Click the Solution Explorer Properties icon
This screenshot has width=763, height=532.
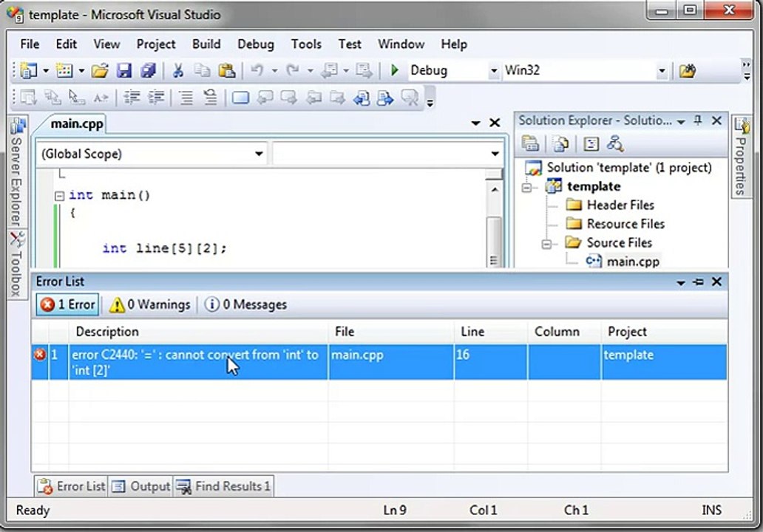point(530,144)
